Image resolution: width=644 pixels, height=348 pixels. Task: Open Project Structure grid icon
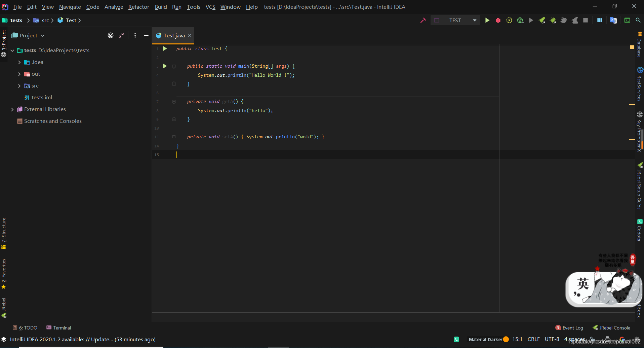(600, 20)
